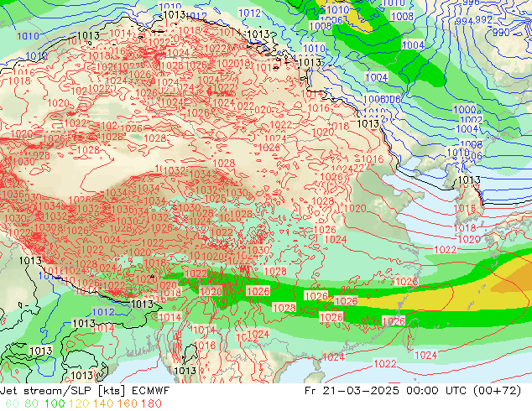Image resolution: width=532 pixels, height=411 pixels.
Task: Click the 'Jet stream/SLP' title text
Action: tap(46, 391)
